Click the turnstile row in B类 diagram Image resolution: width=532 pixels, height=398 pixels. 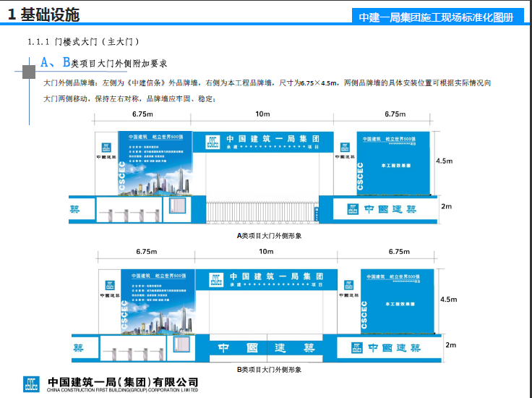click(x=133, y=354)
